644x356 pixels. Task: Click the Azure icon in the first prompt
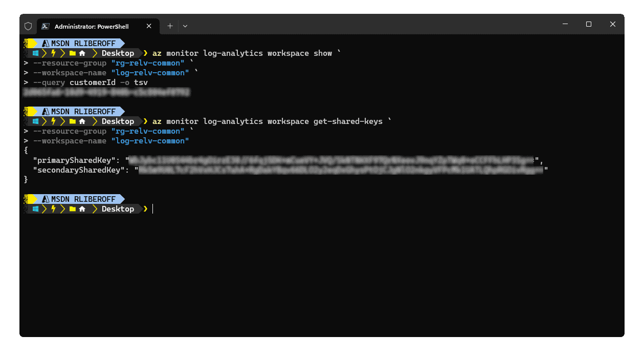(46, 44)
